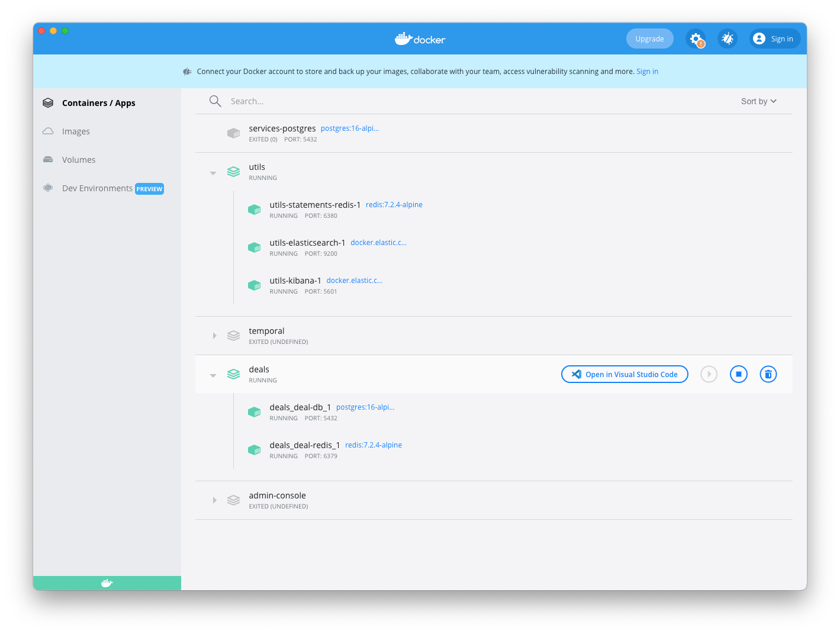The width and height of the screenshot is (840, 634).
Task: Click the utils app name
Action: coord(257,167)
